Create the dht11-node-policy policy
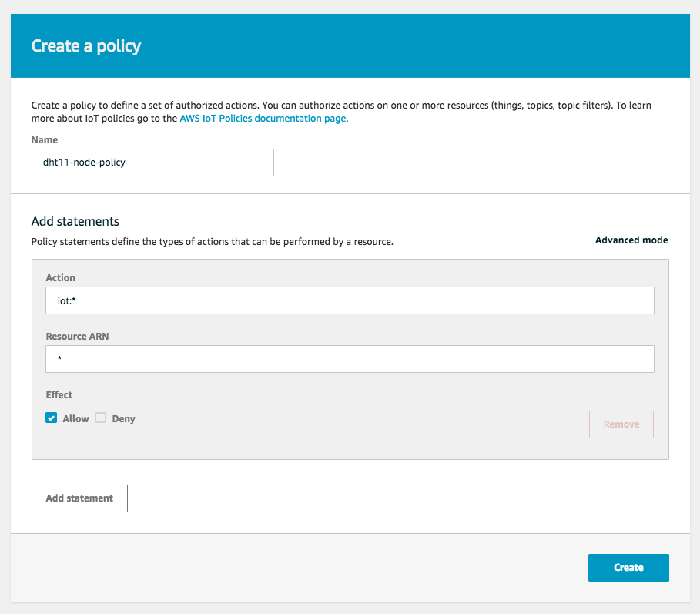 [x=628, y=568]
